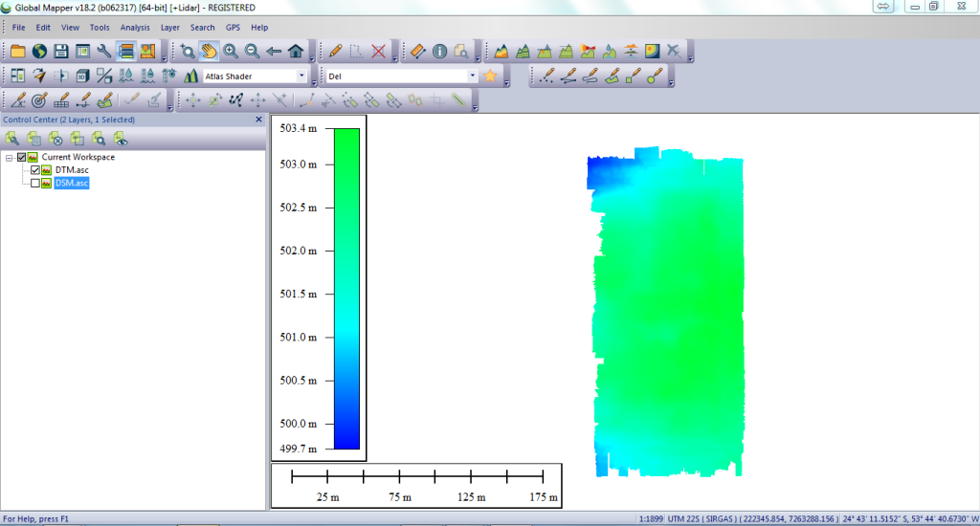Screen dimensions: 980x526
Task: Open Configuration with the wrench icon
Action: [x=103, y=51]
